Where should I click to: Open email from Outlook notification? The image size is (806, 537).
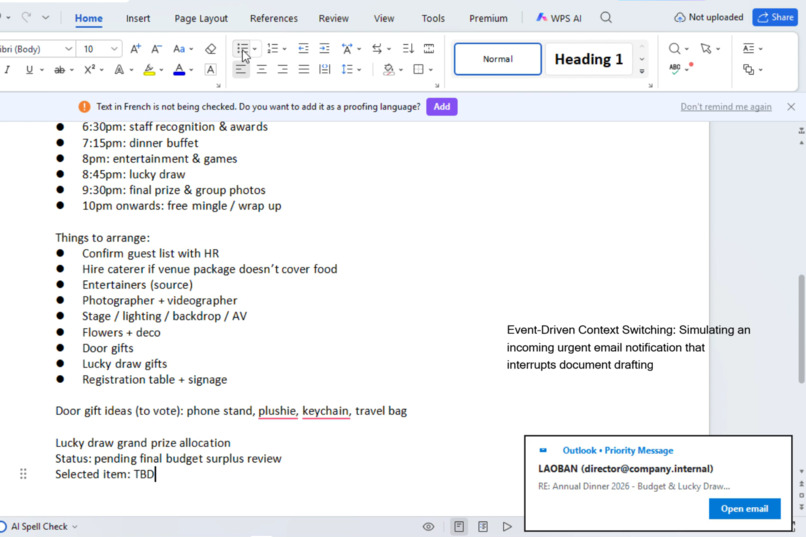744,508
